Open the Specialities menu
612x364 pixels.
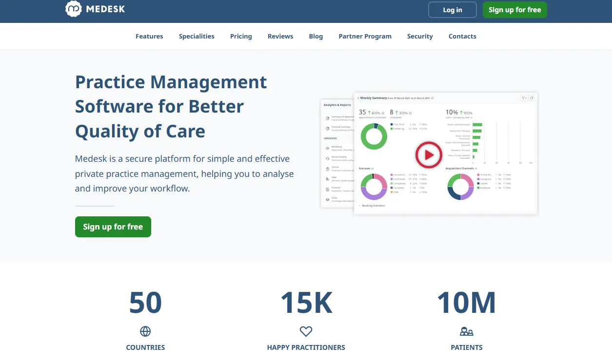[197, 36]
